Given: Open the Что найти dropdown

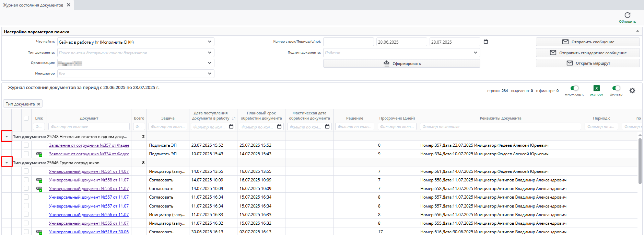Looking at the screenshot, I should [210, 42].
